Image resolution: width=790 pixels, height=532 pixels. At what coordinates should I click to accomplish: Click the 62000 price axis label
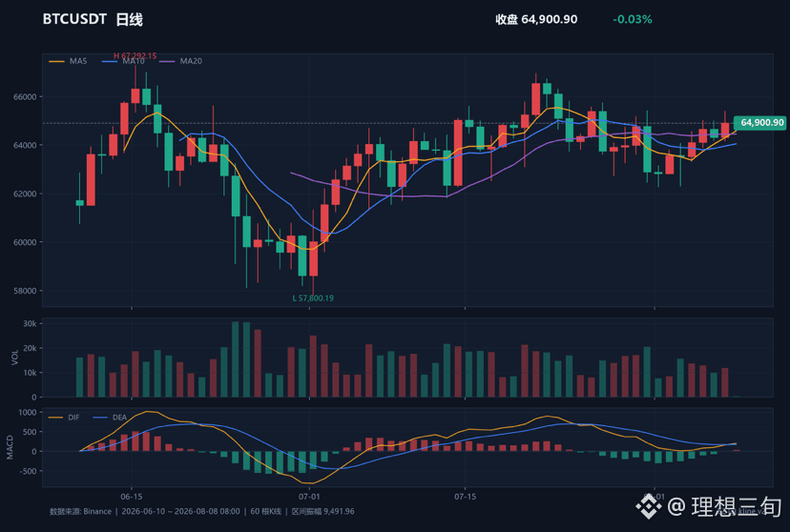pos(25,194)
